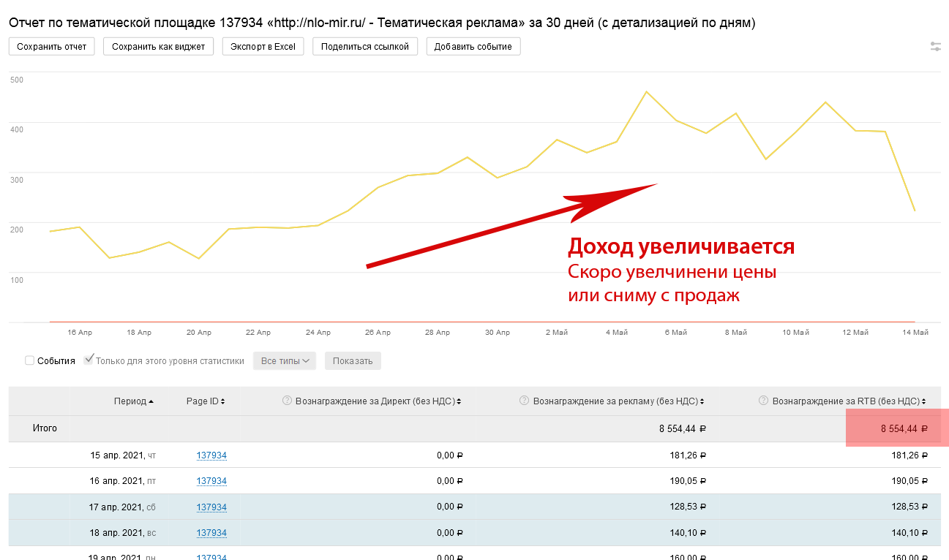
Task: Click the 500 value on chart's vertical axis
Action: coord(17,80)
